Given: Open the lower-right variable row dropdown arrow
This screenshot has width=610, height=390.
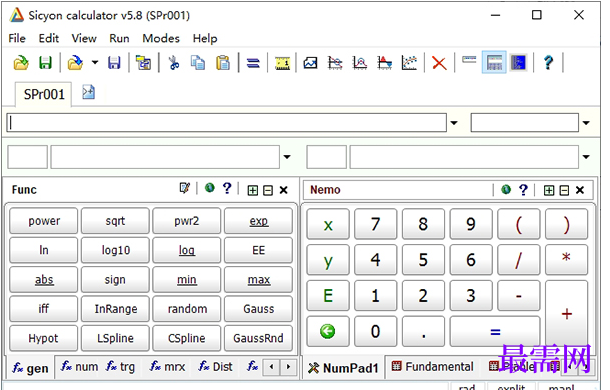Looking at the screenshot, I should [586, 157].
